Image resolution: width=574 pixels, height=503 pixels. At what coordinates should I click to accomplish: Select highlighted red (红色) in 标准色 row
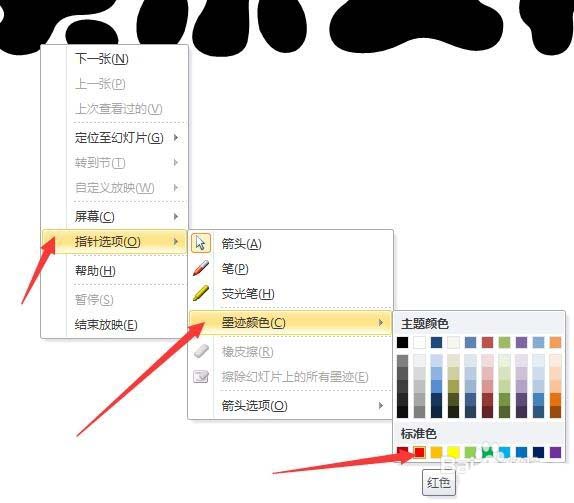(x=420, y=452)
